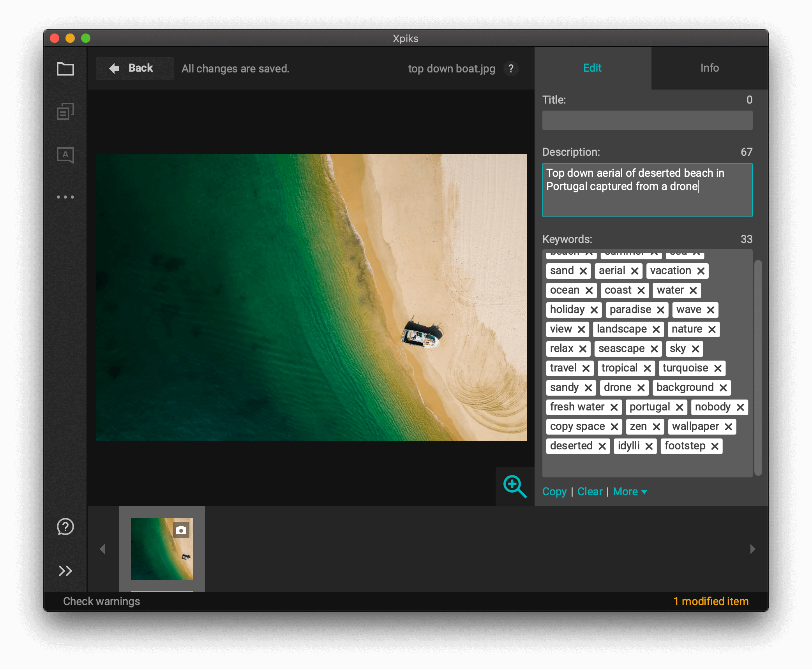Delete the 'wallpaper' keyword tag
812x669 pixels.
[728, 427]
